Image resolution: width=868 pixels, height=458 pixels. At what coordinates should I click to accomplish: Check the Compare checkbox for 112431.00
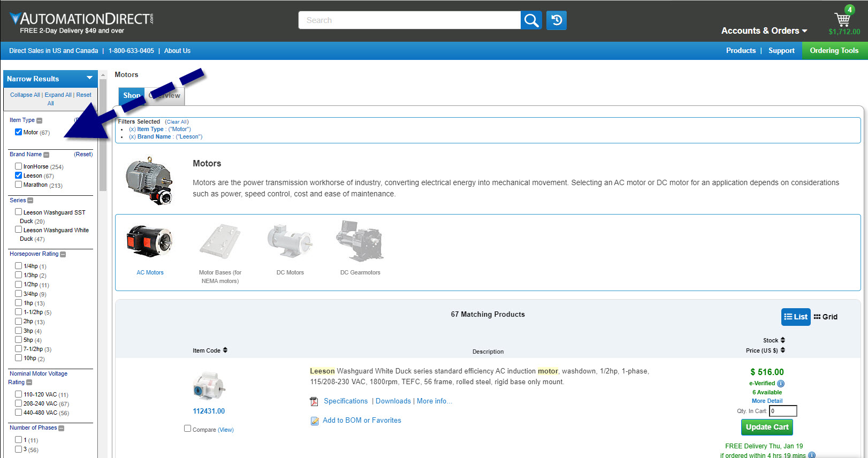point(187,429)
